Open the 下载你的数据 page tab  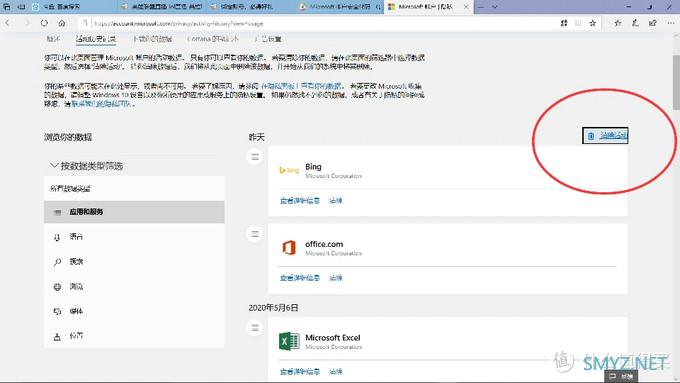coord(152,39)
